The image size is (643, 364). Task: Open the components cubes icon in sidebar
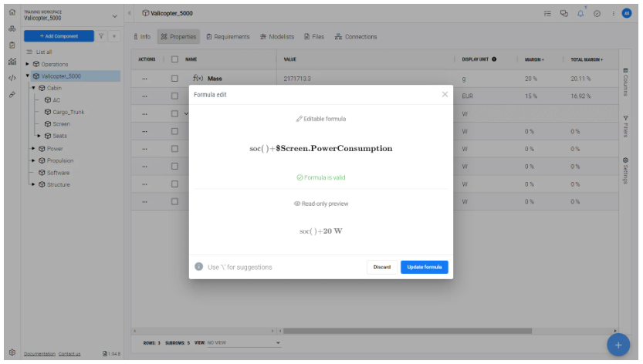point(12,29)
